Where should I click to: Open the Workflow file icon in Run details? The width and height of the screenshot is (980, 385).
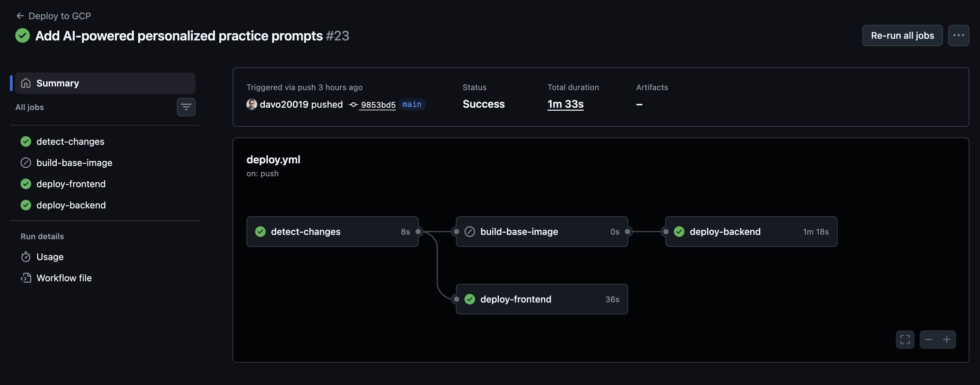point(26,278)
